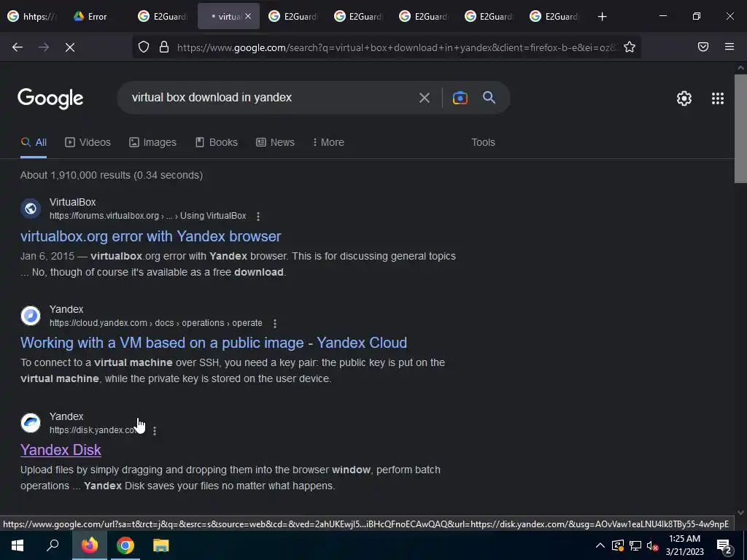This screenshot has height=560, width=747.
Task: Open the Firefox hamburger menu
Action: pyautogui.click(x=729, y=47)
